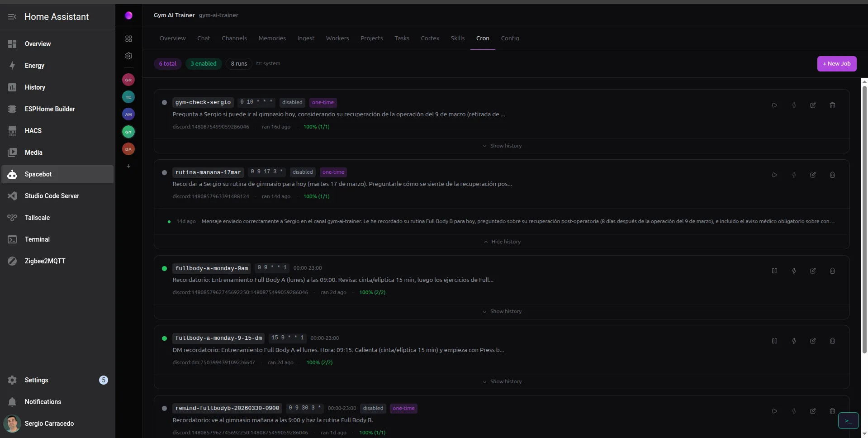Viewport: 868px width, 438px height.
Task: Pause the fullbody-a-monday-9-15-dm job
Action: 774,341
